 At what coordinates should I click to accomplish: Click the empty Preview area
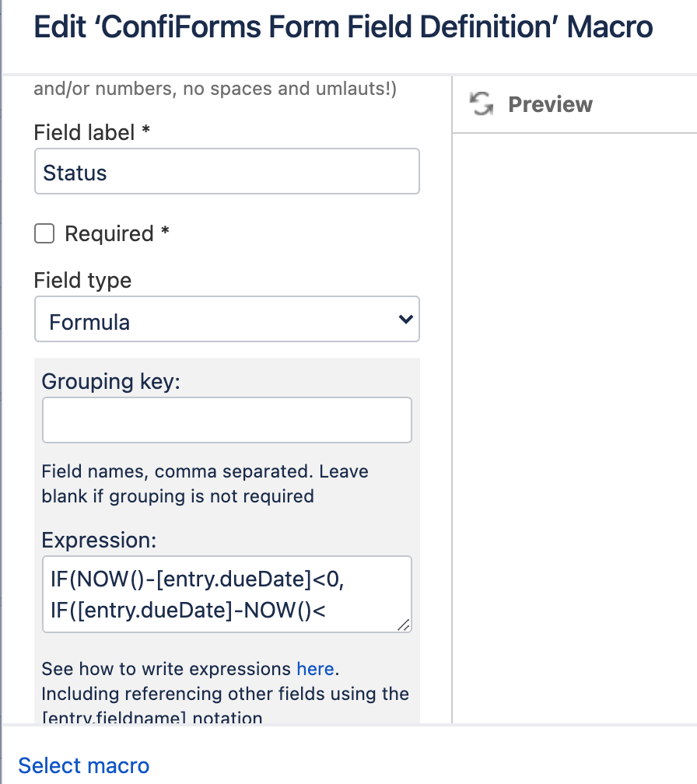[x=576, y=389]
